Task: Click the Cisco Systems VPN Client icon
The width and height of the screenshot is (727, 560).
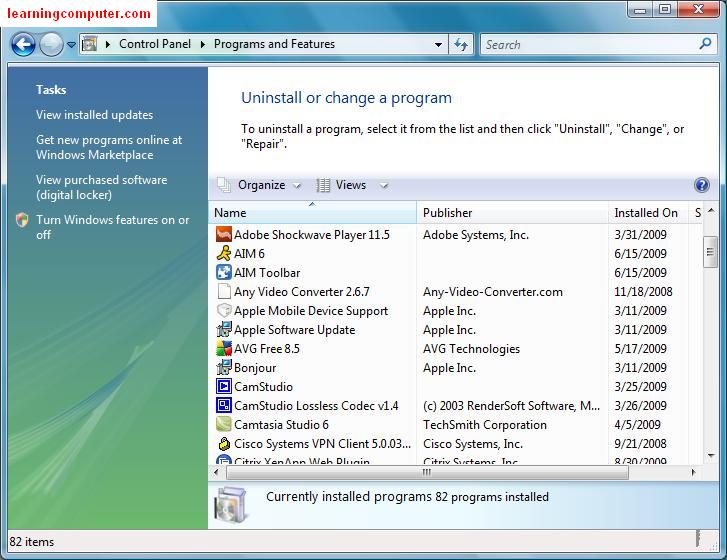Action: point(224,444)
